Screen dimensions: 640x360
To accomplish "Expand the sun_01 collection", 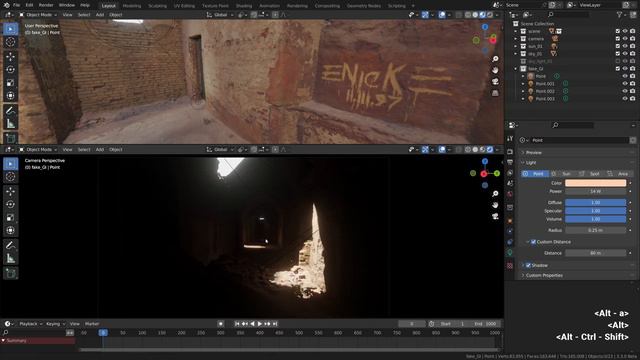I will coord(516,46).
